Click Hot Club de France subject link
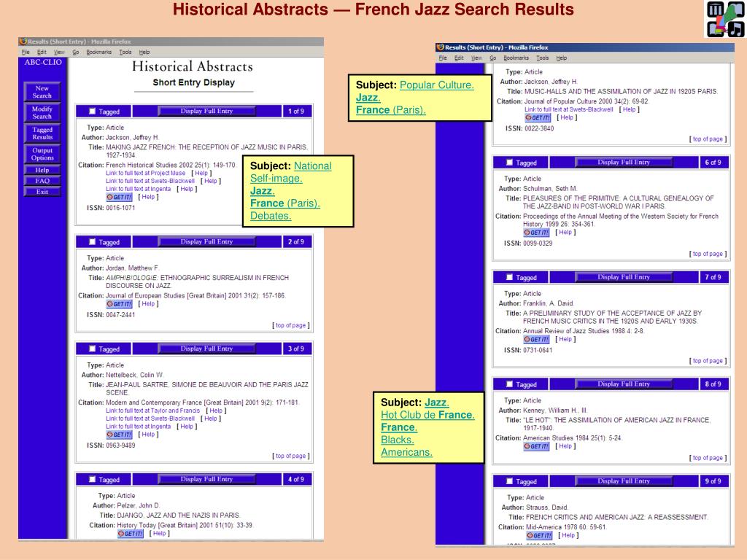Viewport: 747px width, 560px height. tap(427, 415)
